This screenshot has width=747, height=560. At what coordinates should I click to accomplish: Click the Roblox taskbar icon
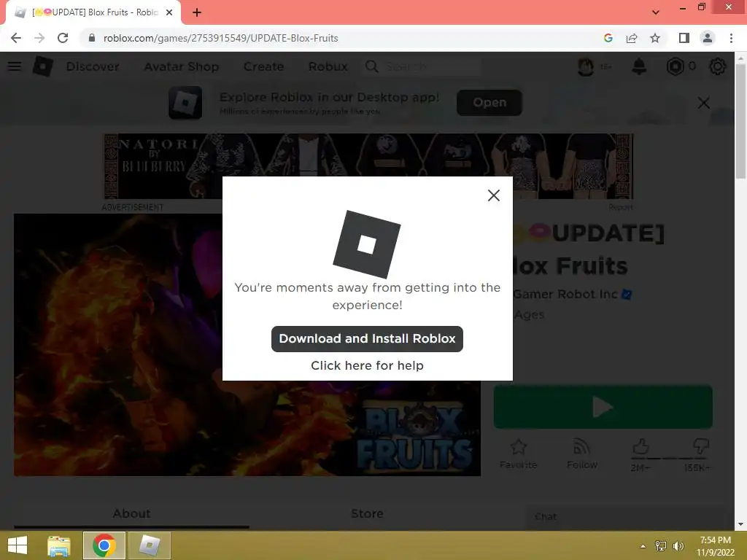click(149, 545)
